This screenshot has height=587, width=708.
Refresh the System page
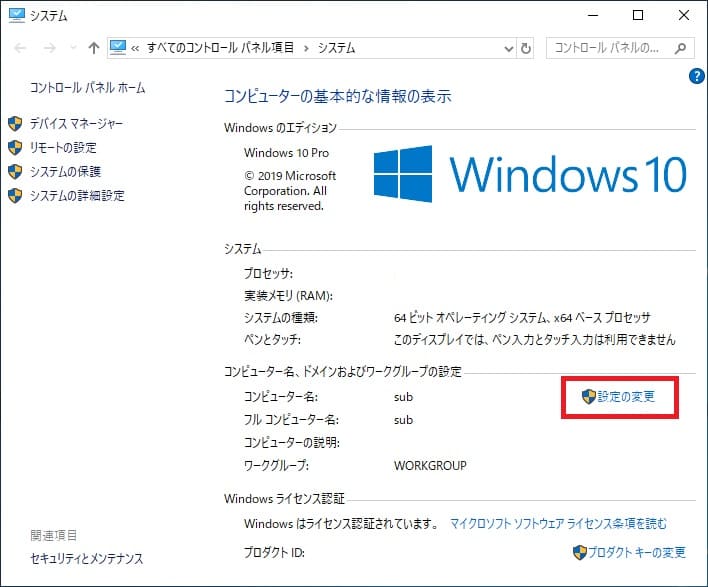[x=526, y=48]
